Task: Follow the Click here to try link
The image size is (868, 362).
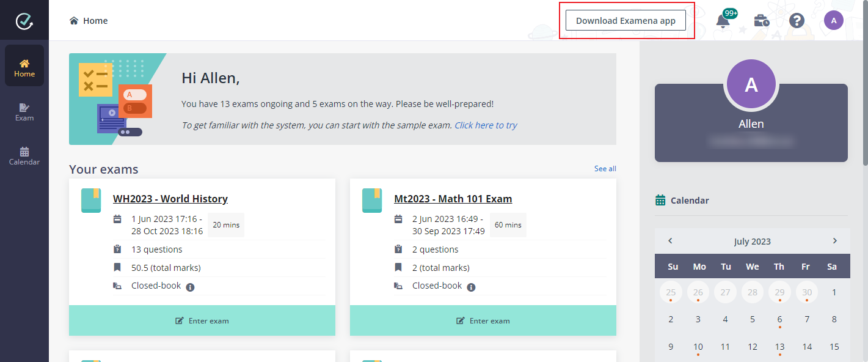Action: coord(486,125)
